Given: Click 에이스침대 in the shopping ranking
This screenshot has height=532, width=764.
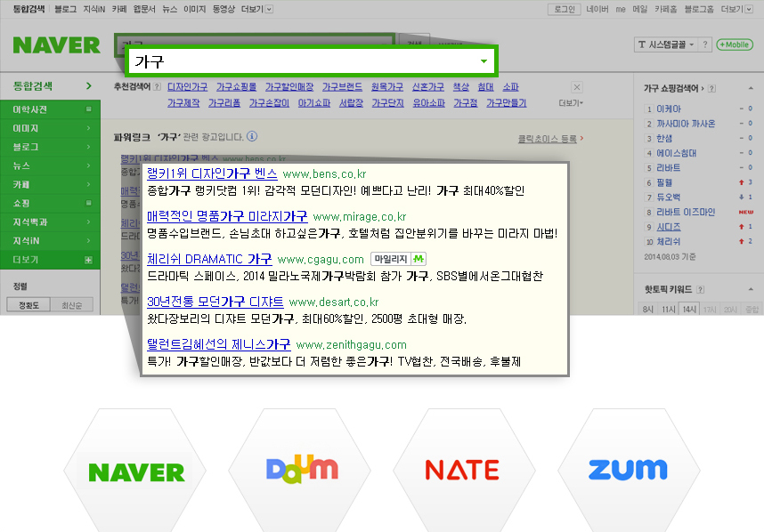Looking at the screenshot, I should (x=677, y=153).
